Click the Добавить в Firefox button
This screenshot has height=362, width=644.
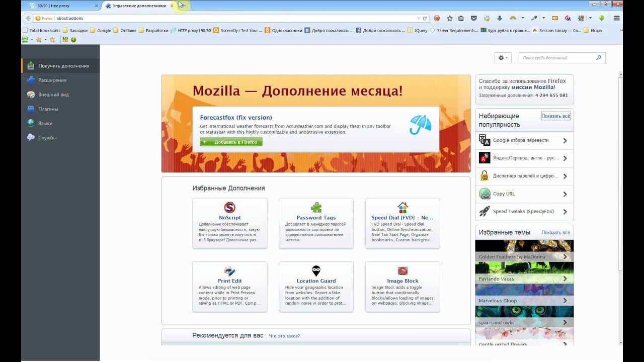231,142
